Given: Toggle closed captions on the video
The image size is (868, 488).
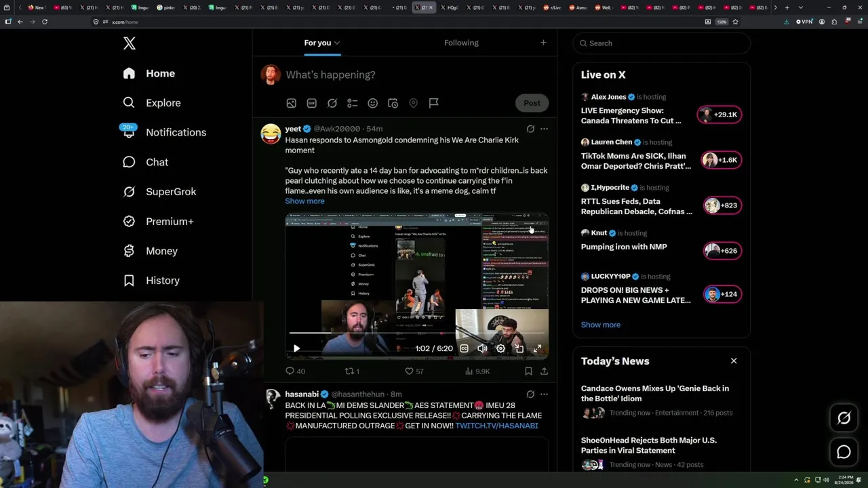Looking at the screenshot, I should click(x=464, y=348).
